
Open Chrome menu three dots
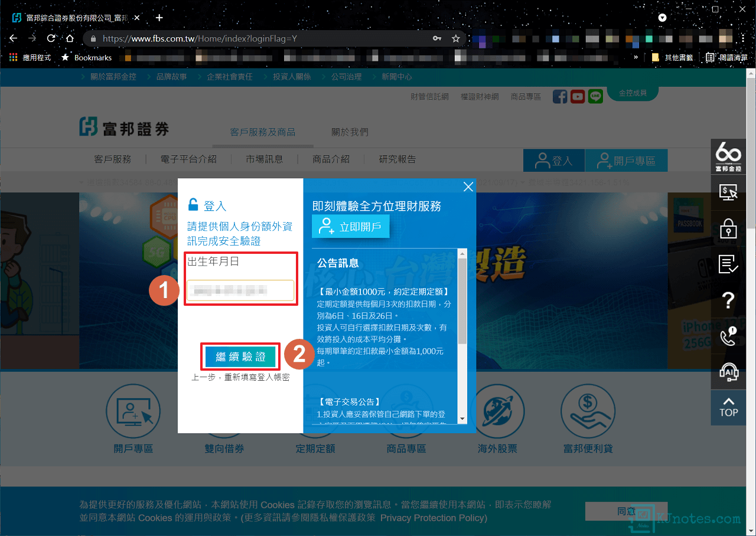743,38
